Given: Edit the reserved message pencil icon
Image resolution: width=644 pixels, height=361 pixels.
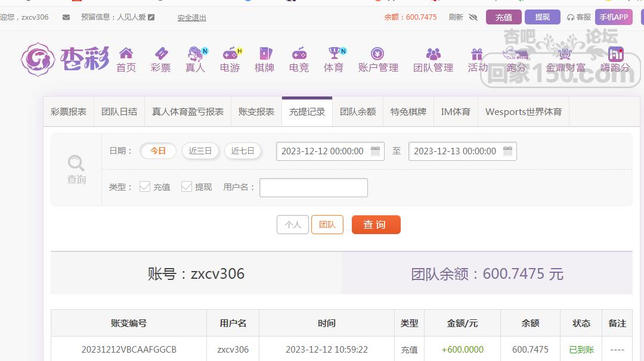Looking at the screenshot, I should pyautogui.click(x=151, y=17).
